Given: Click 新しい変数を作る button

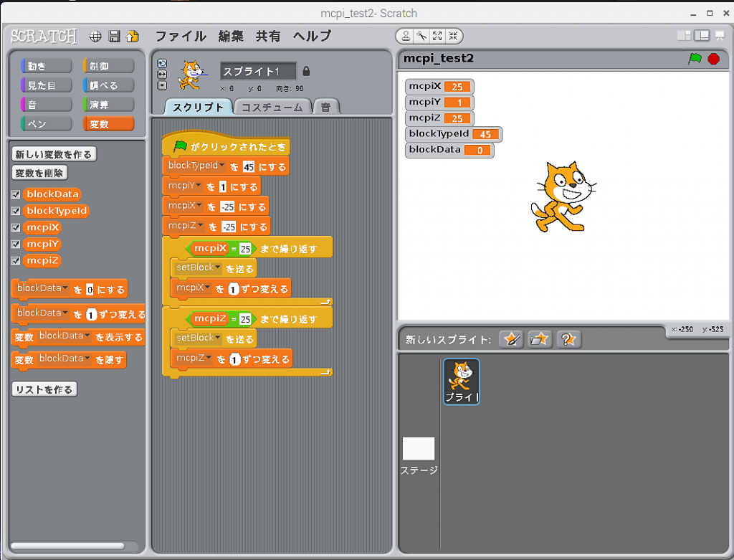Looking at the screenshot, I should coord(54,154).
